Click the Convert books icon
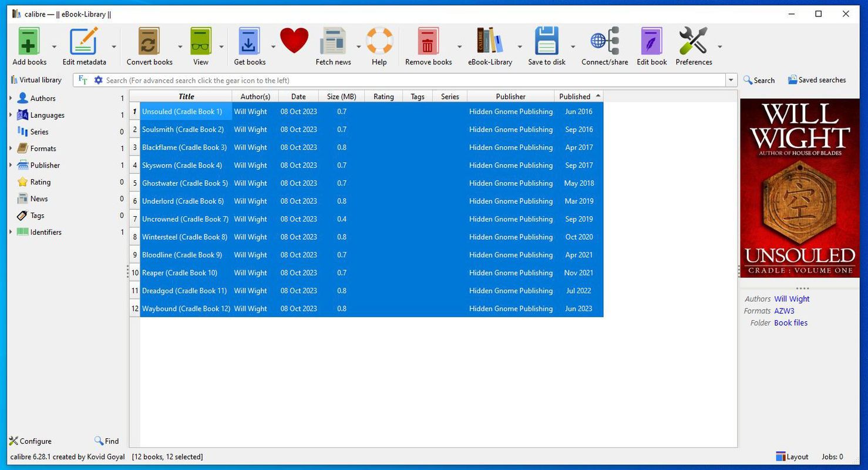Screen dimensions: 868x470 (149, 42)
